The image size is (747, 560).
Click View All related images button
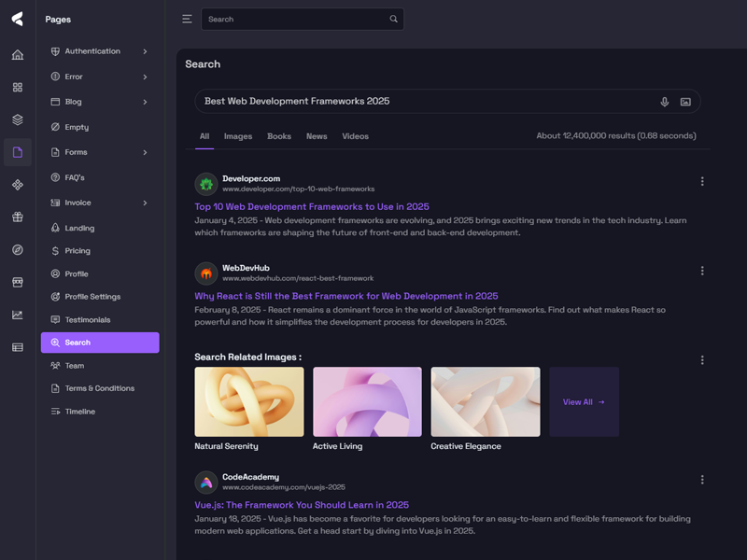[584, 402]
